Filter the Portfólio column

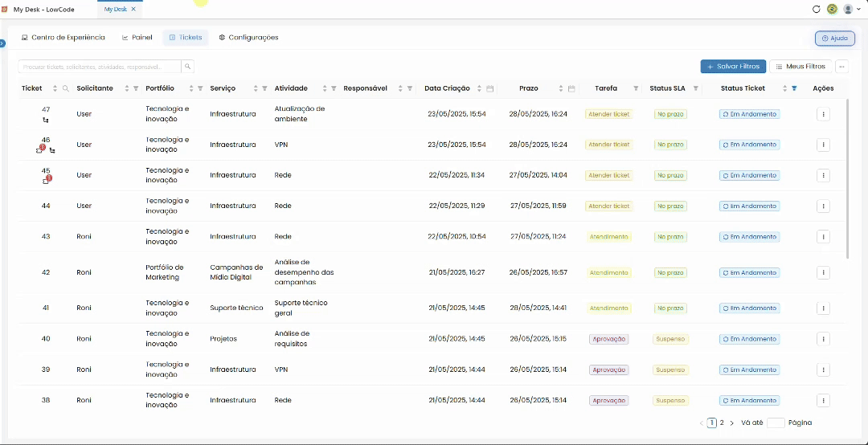click(200, 88)
